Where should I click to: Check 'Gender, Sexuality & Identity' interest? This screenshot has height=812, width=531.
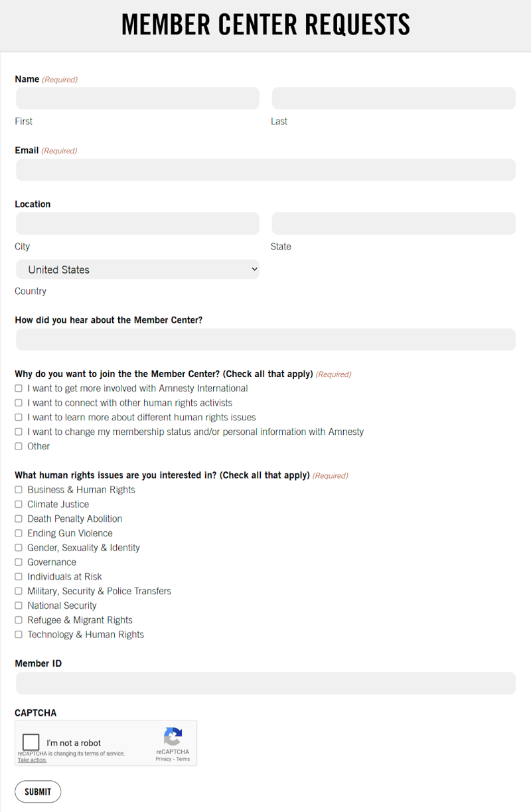point(18,547)
